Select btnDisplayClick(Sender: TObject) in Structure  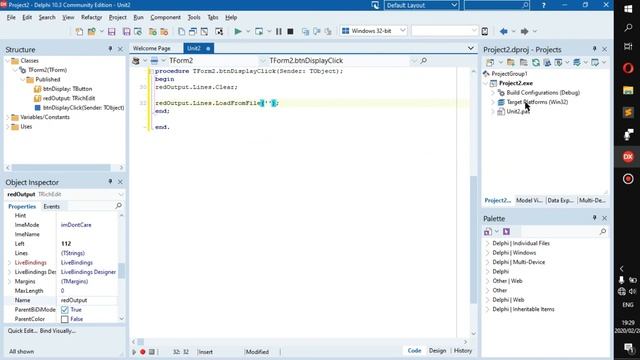84,108
